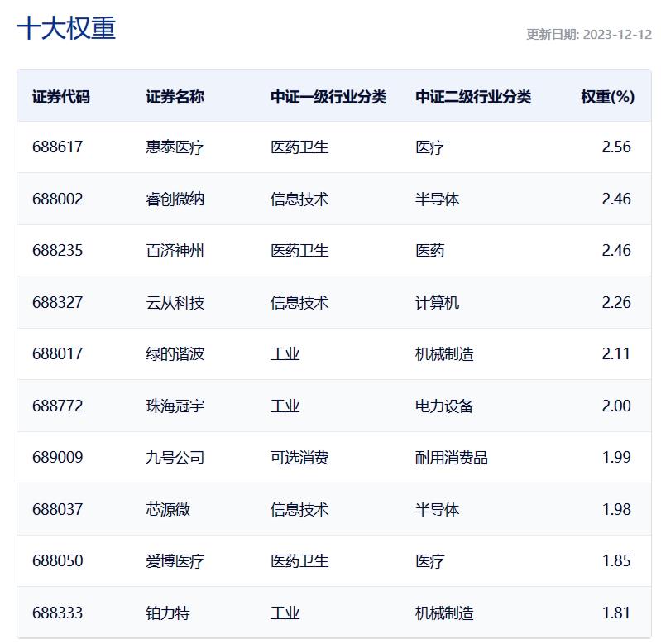Click the update date 2023-12-12 text
This screenshot has width=661, height=644.
(x=618, y=35)
